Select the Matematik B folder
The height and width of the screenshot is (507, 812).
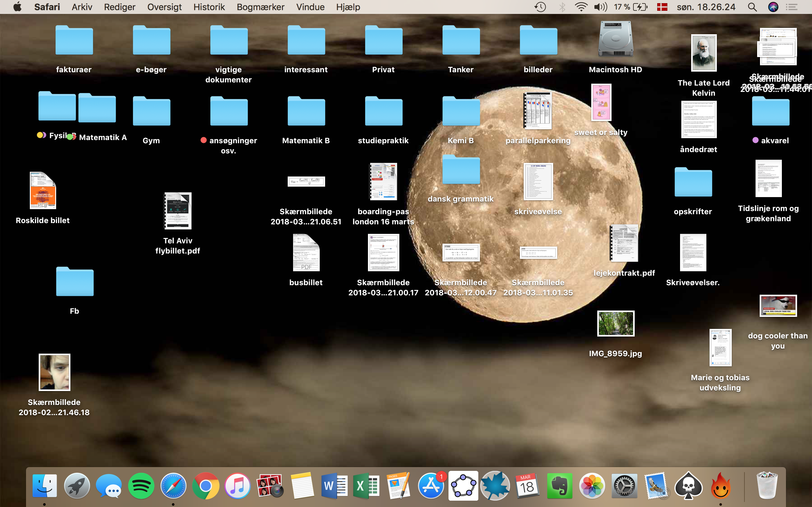306,112
